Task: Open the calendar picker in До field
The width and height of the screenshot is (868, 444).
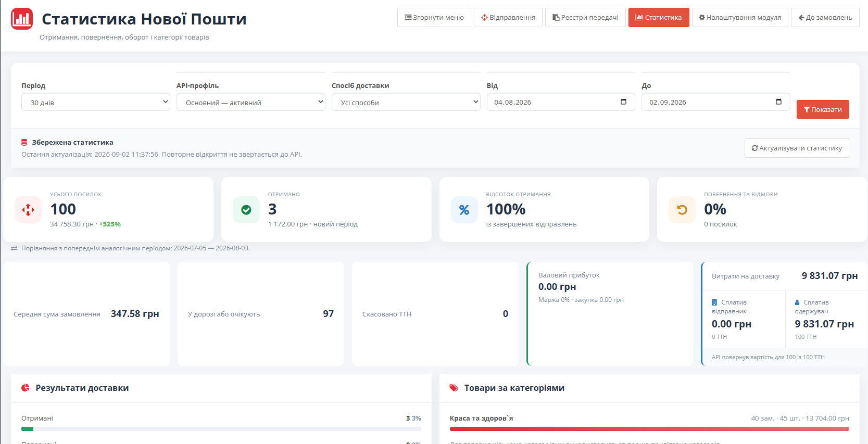Action: click(778, 102)
